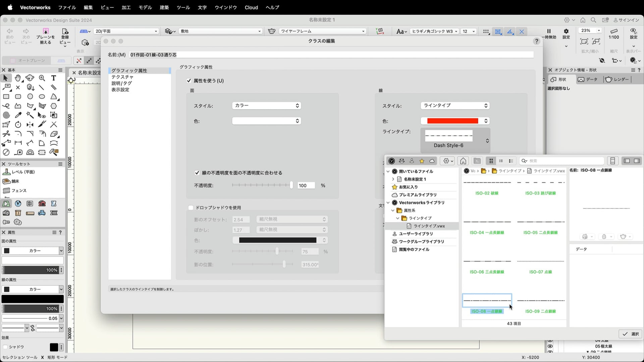Select 表示設定 in class edit sidebar

(x=120, y=90)
